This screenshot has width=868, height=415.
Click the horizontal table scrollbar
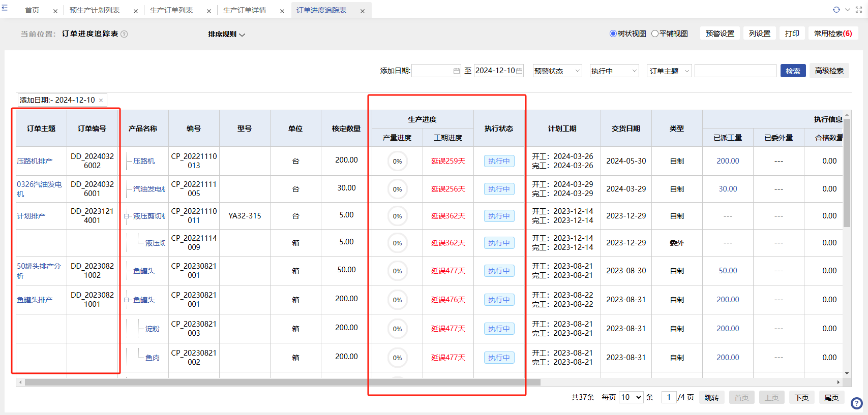(x=282, y=382)
